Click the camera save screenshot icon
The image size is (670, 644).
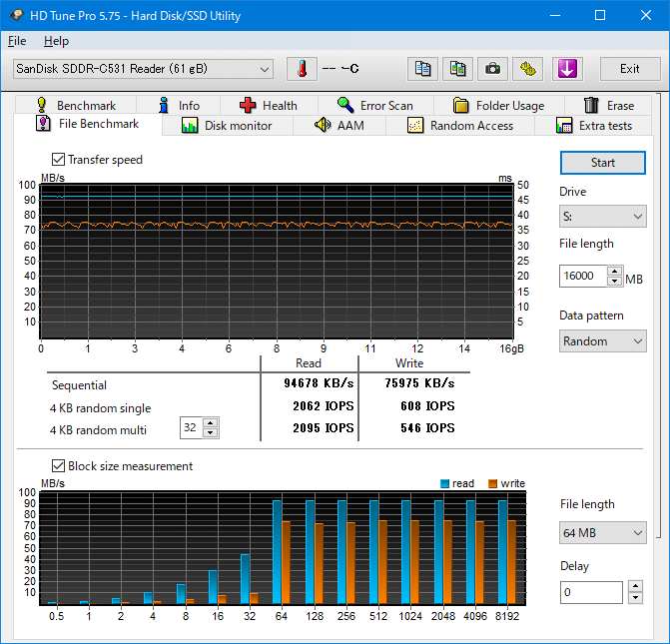pyautogui.click(x=492, y=69)
